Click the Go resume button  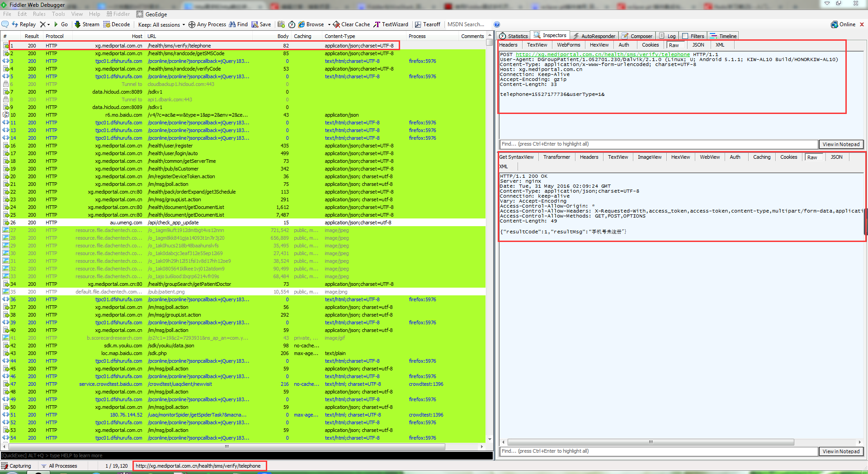tap(61, 24)
